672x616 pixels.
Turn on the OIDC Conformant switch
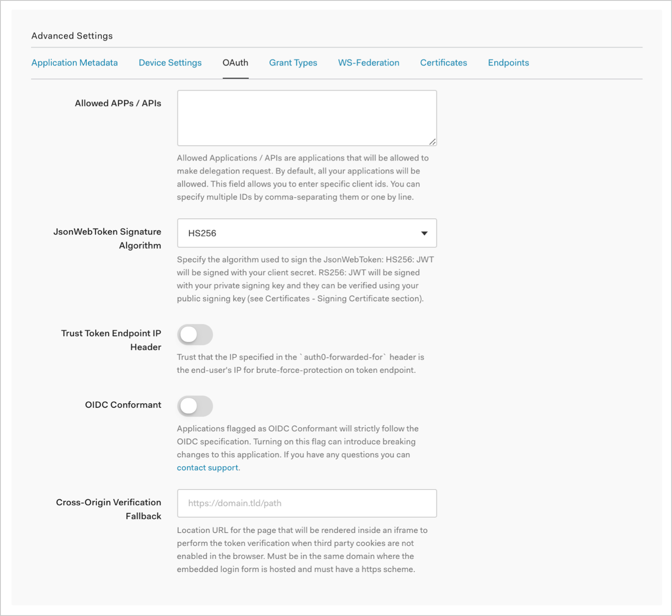point(195,406)
